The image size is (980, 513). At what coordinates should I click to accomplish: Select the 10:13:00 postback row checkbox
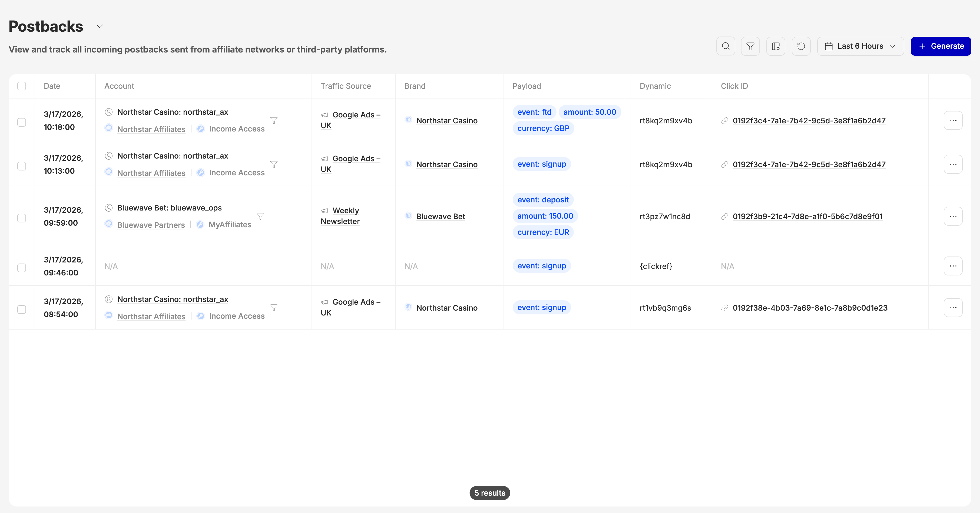pos(22,166)
